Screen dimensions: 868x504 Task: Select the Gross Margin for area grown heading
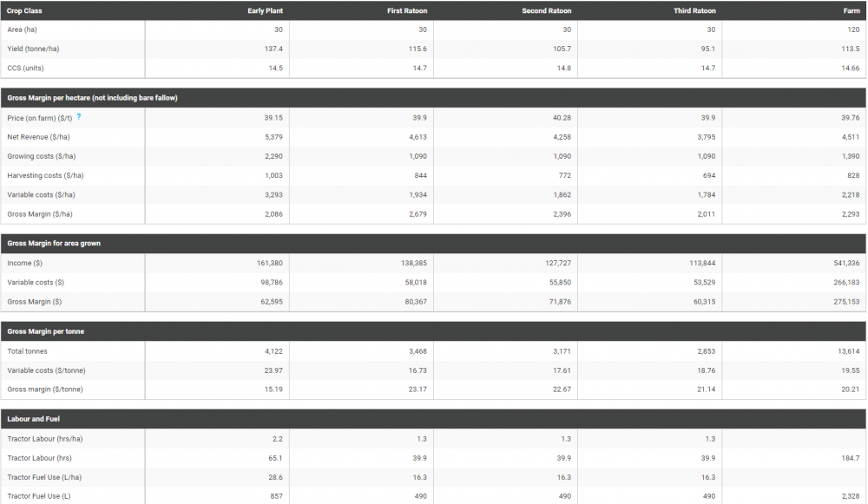pos(54,244)
